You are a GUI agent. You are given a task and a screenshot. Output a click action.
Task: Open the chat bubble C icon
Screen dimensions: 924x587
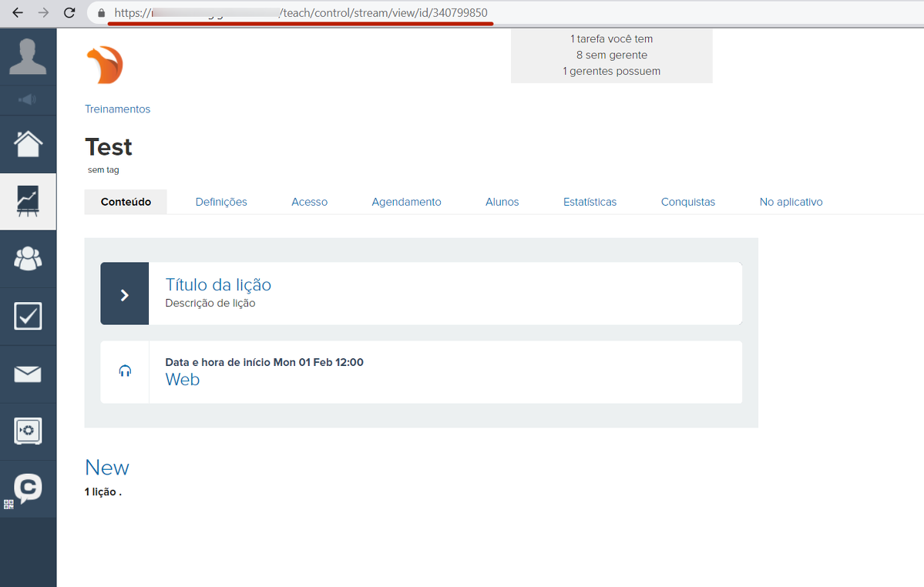(28, 488)
